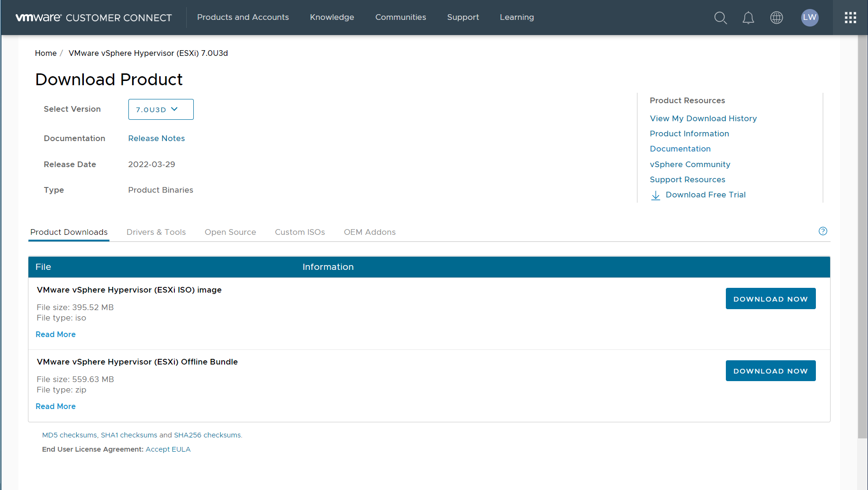Open the Communities menu

400,17
